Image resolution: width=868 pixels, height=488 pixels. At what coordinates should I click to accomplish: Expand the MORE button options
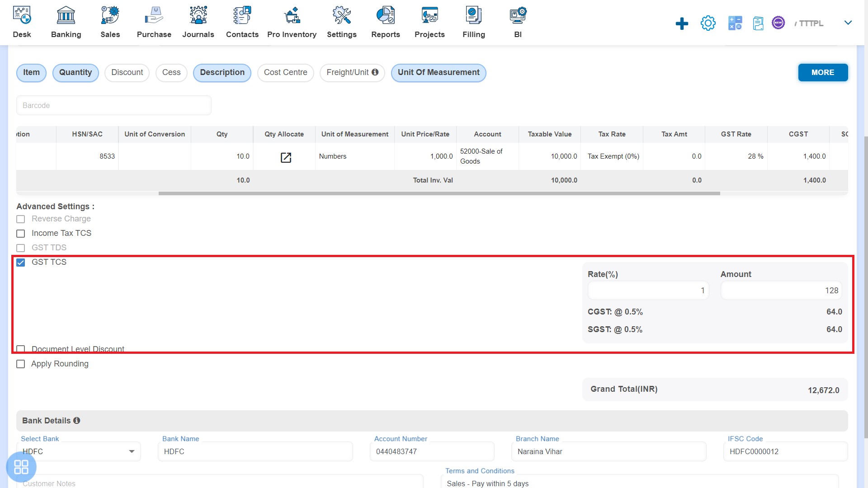coord(823,73)
